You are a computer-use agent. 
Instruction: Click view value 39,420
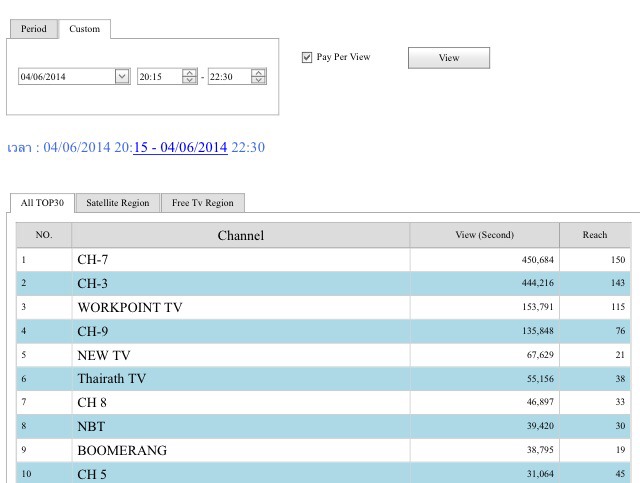pyautogui.click(x=540, y=427)
